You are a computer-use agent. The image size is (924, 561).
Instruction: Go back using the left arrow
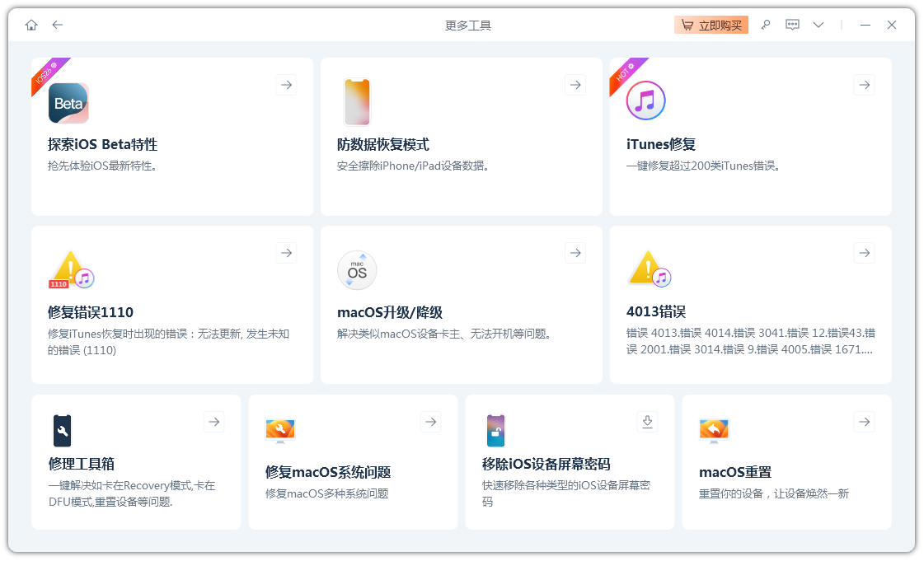coord(57,25)
